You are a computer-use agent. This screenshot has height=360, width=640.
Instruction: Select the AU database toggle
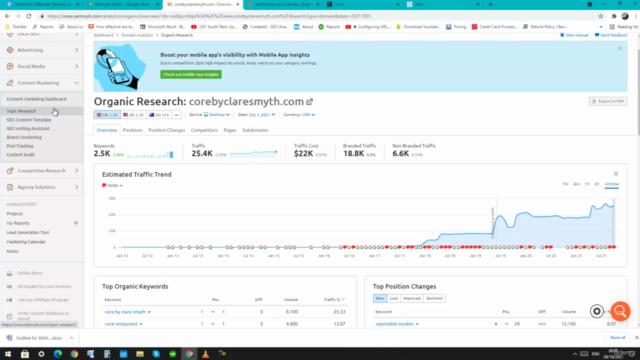click(159, 115)
